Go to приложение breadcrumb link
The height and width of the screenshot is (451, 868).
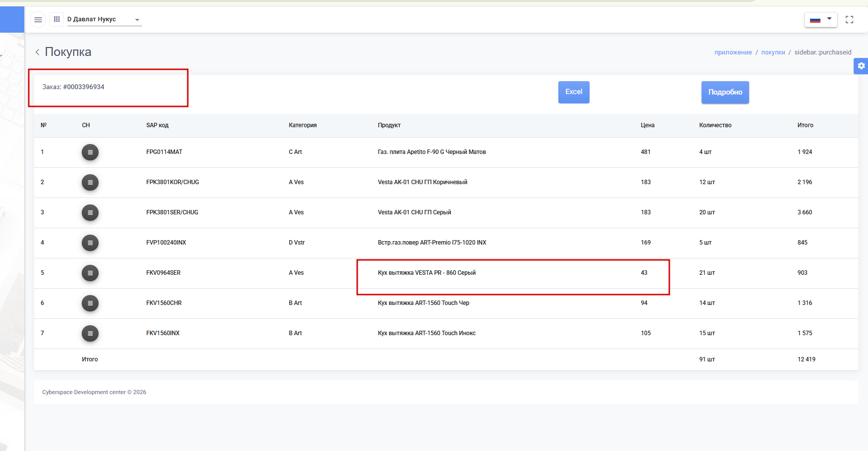click(733, 52)
